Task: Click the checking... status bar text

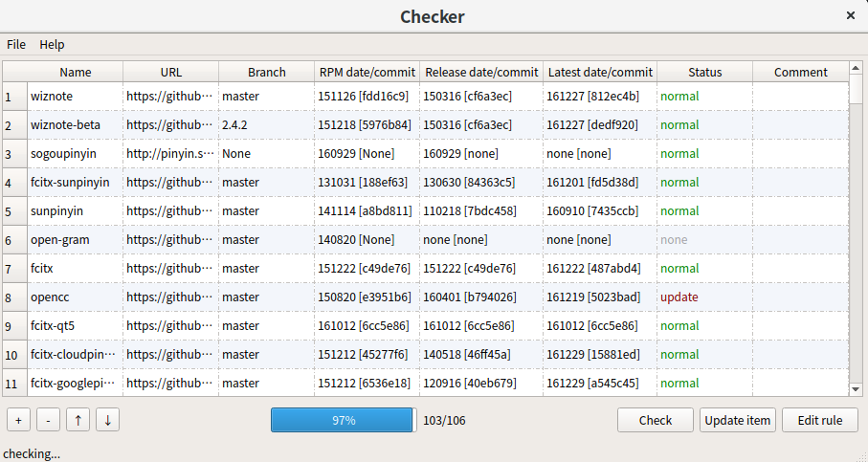Action: 32,453
